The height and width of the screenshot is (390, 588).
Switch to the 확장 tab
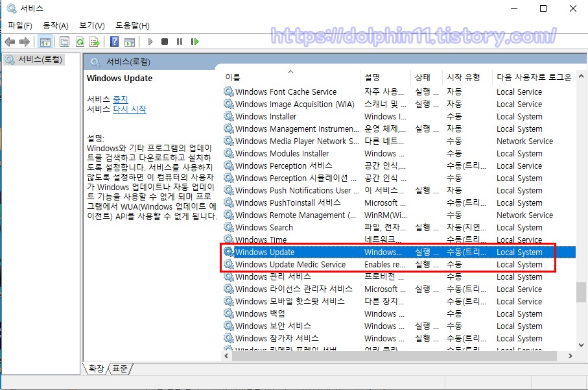[x=97, y=369]
